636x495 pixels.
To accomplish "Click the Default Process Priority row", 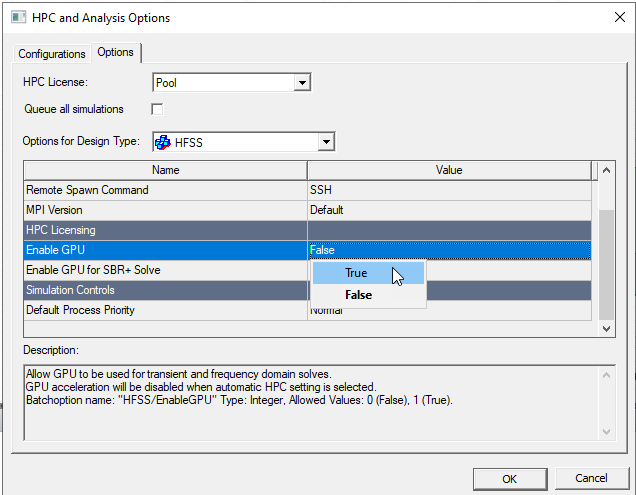I will tap(165, 310).
